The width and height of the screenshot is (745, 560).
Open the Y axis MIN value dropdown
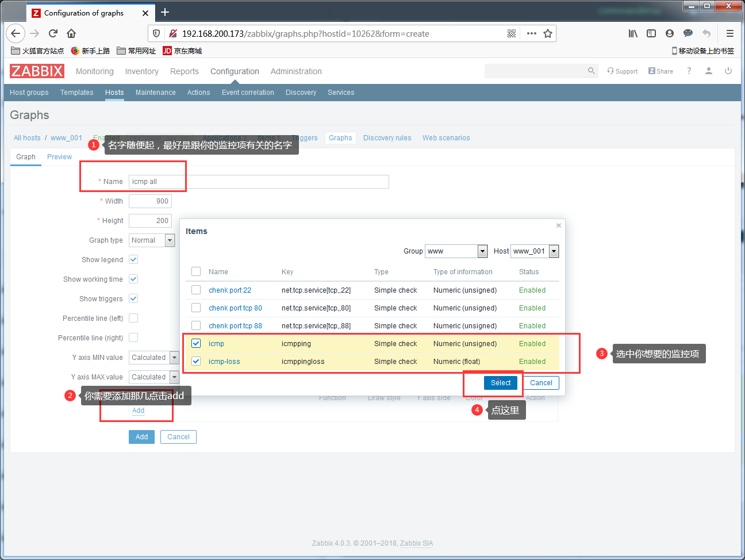point(154,358)
